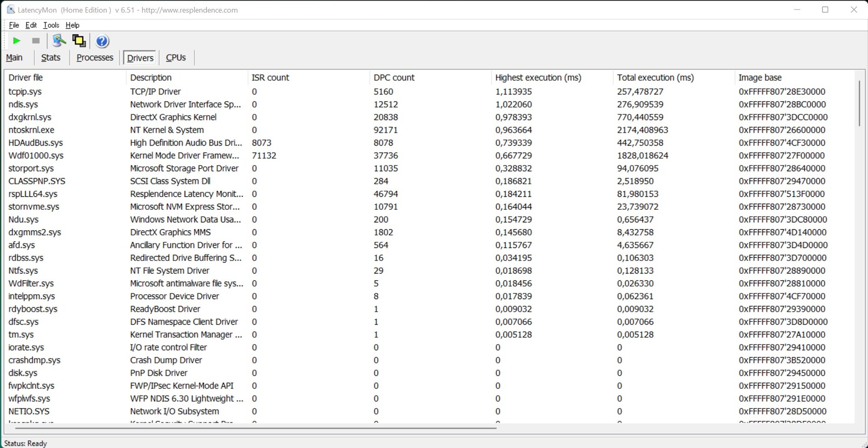Click the horizontal scrollbar below driver list

pyautogui.click(x=255, y=428)
